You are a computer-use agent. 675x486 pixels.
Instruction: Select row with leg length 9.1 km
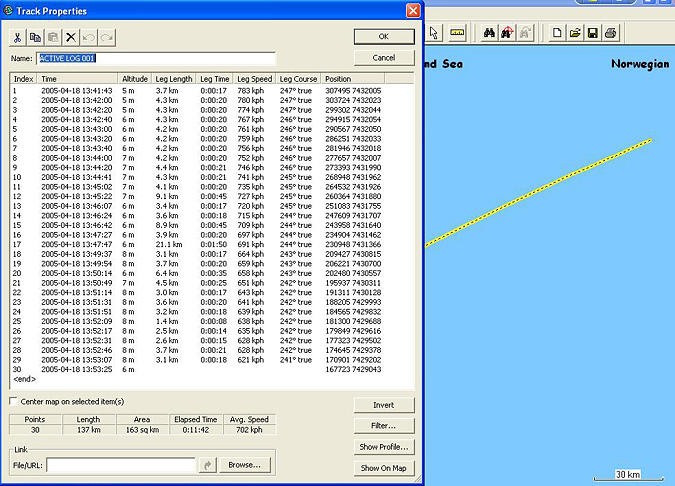point(197,196)
